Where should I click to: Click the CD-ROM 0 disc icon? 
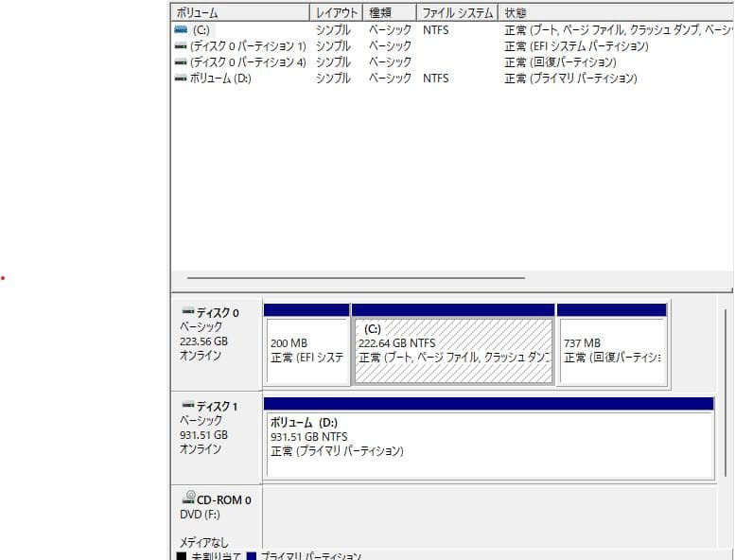pos(188,497)
